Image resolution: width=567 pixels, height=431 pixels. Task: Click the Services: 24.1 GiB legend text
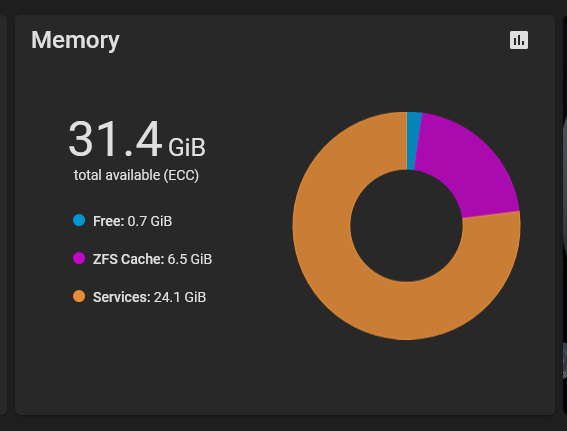tap(149, 297)
